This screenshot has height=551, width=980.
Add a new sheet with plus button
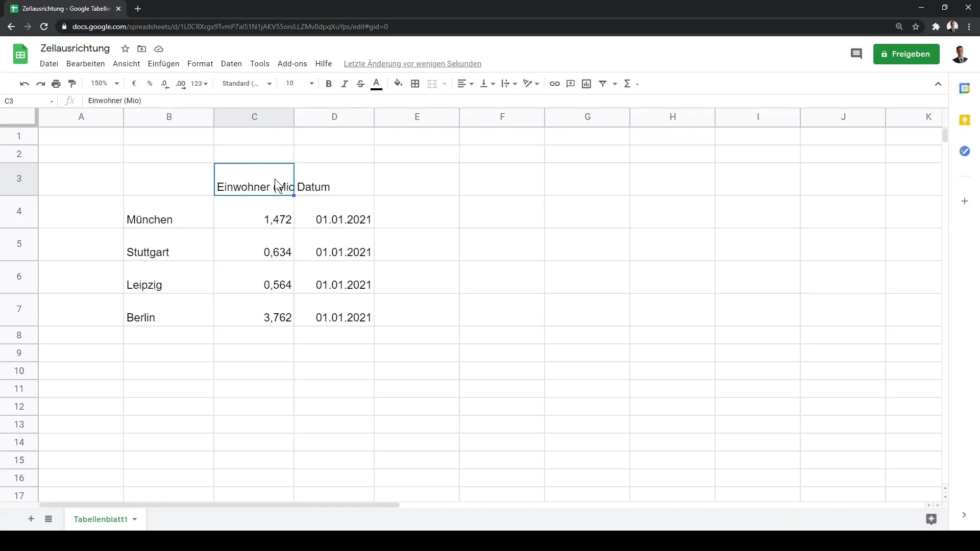31,519
